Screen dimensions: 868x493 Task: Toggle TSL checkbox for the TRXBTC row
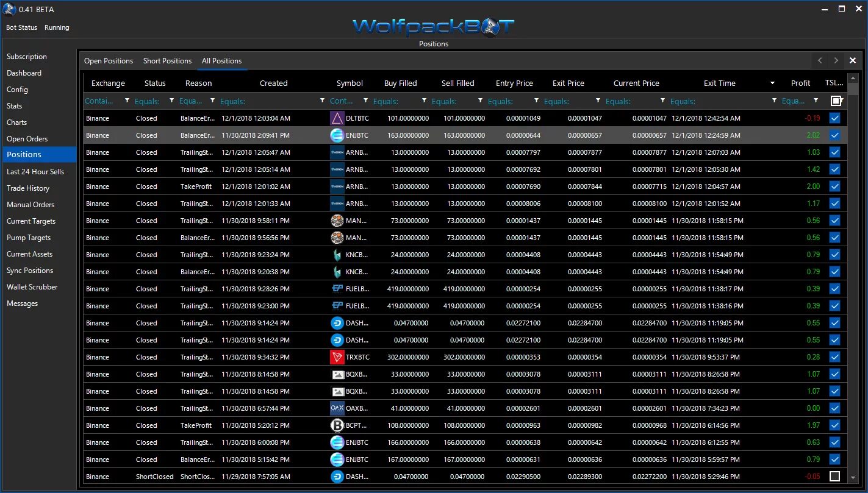[x=835, y=357]
